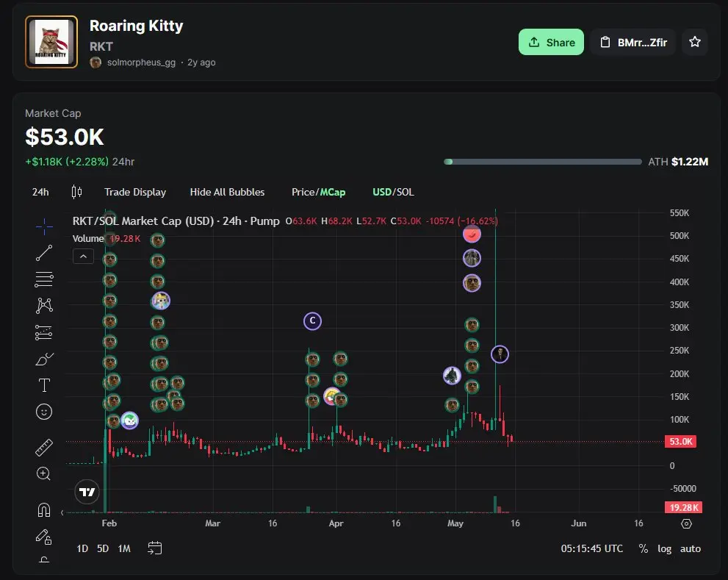This screenshot has height=580, width=728.
Task: Click Hide All Bubbles
Action: (227, 192)
